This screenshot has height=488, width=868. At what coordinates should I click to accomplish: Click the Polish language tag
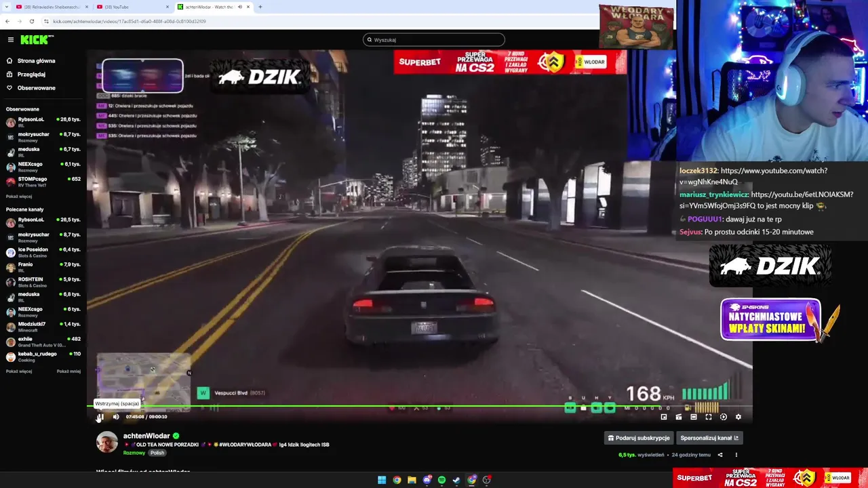[157, 453]
